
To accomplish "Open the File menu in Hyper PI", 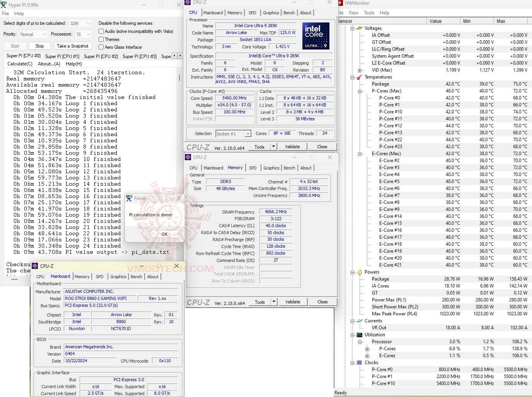I will coord(5,14).
